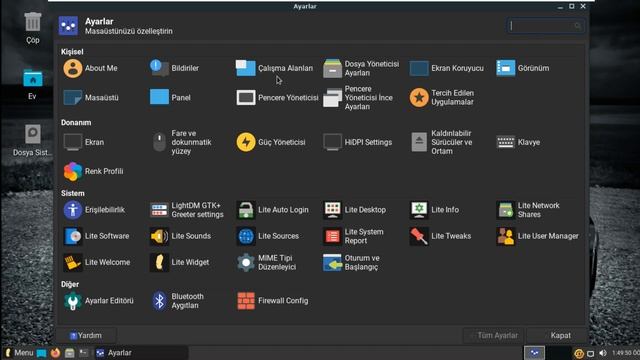The image size is (640, 360).
Task: Open Lite System Report
Action: 353,236
